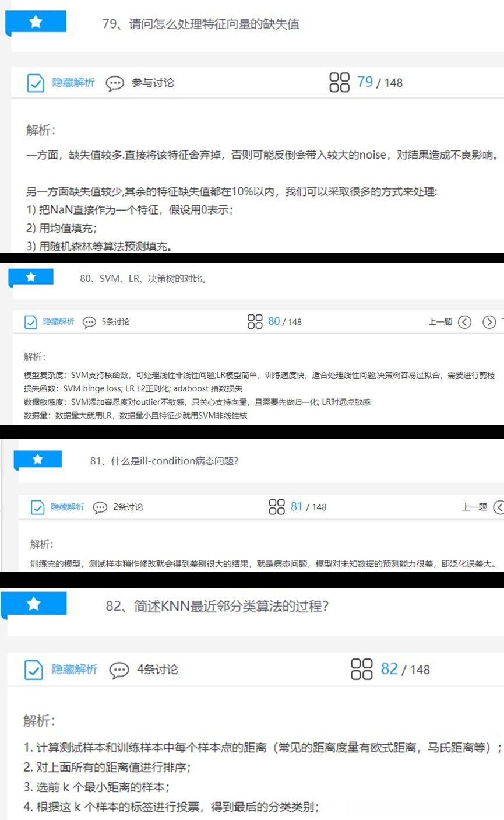Toggle the checkbox icon for question 80 analysis

[31, 322]
